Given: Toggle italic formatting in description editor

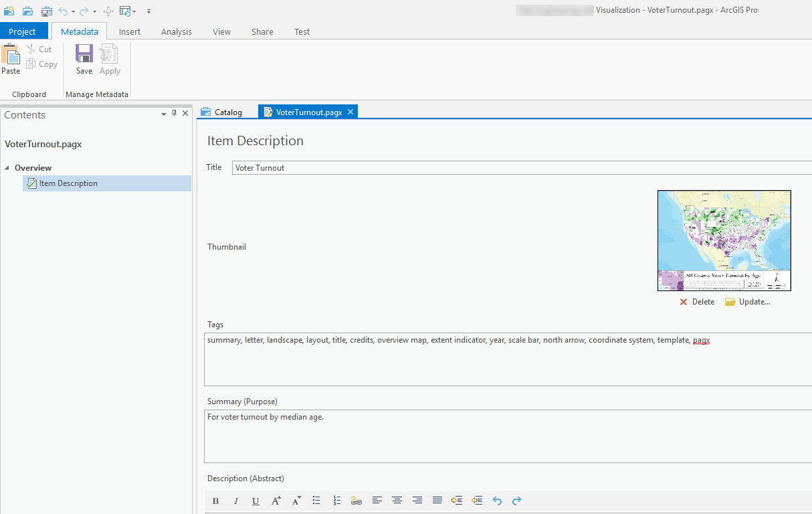Looking at the screenshot, I should pos(235,501).
